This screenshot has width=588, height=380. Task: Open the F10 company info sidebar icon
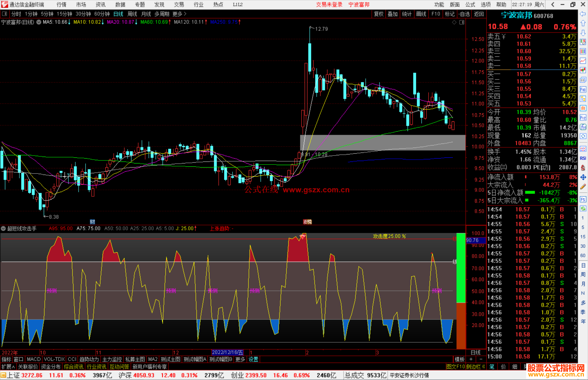583,89
